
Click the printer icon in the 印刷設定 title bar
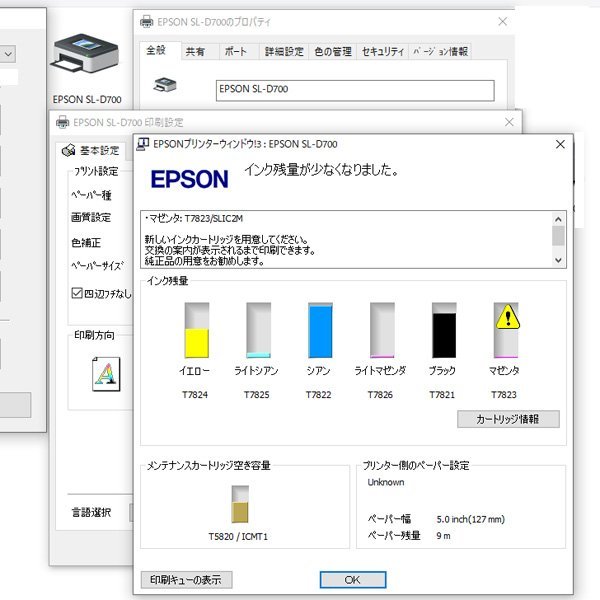pos(62,122)
